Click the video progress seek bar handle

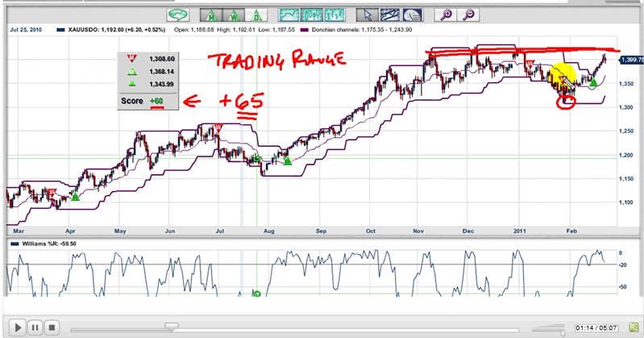pos(169,328)
